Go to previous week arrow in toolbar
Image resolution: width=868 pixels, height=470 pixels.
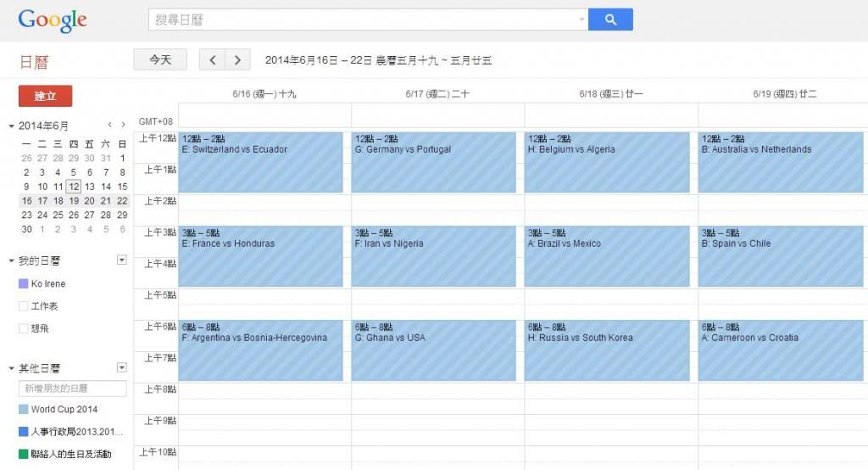pyautogui.click(x=213, y=59)
